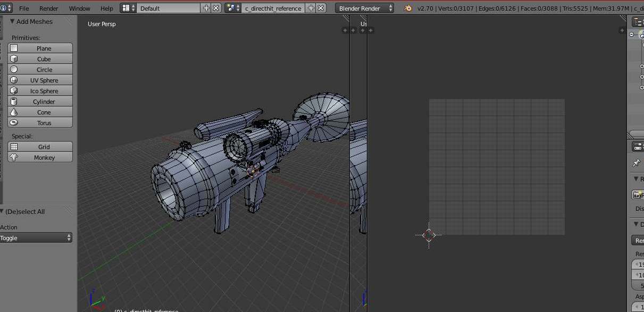This screenshot has height=312, width=644.
Task: Click the Special: label
Action: (x=22, y=136)
